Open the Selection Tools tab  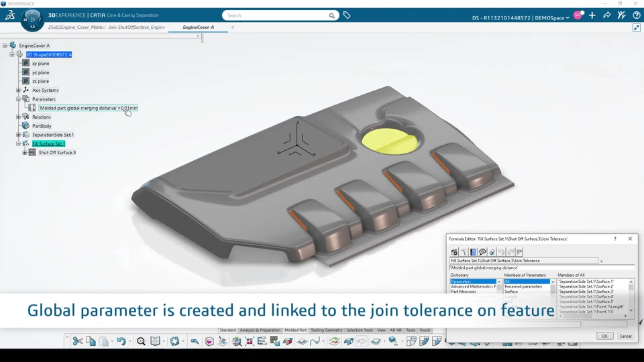pyautogui.click(x=360, y=330)
